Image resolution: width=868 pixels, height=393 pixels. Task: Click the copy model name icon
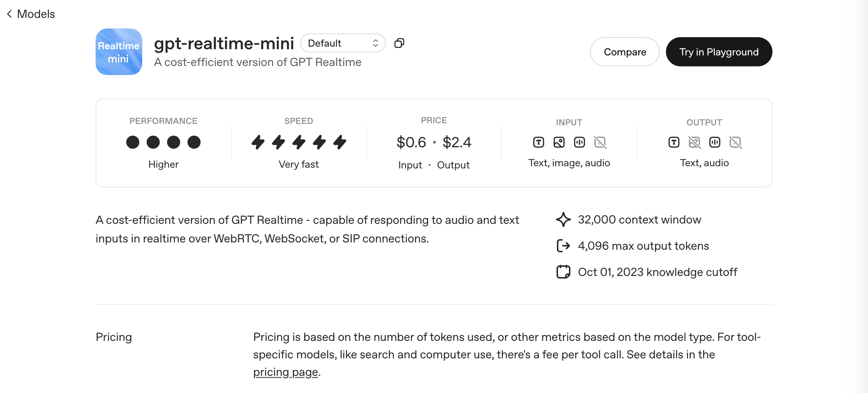(x=399, y=43)
